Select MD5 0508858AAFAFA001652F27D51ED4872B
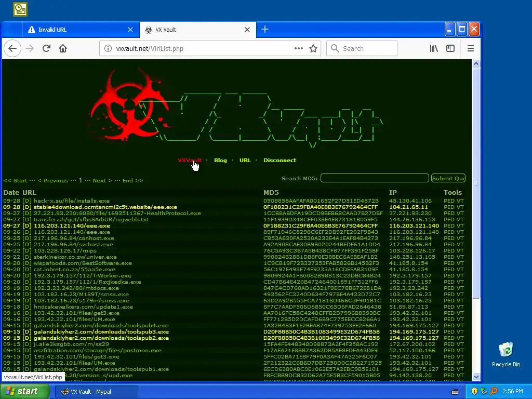This screenshot has height=399, width=532. click(x=321, y=201)
